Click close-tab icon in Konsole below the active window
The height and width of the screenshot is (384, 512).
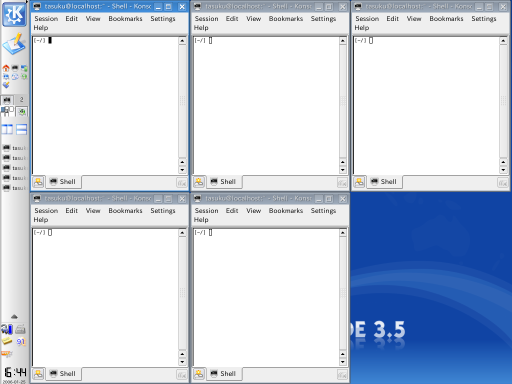point(182,375)
